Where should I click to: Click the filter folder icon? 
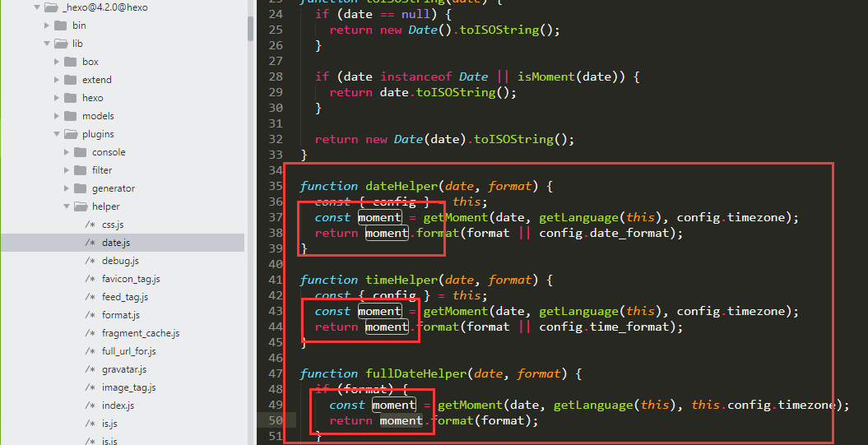[x=81, y=170]
